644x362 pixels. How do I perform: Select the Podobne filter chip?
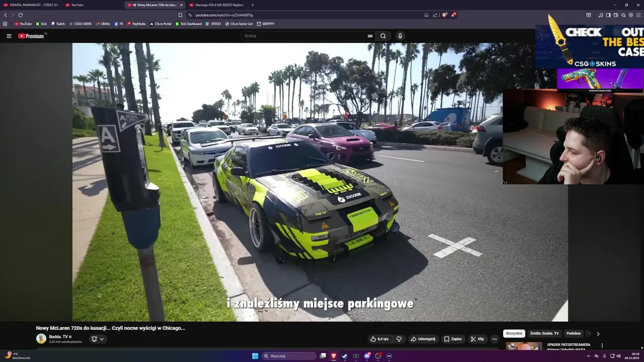(x=574, y=333)
